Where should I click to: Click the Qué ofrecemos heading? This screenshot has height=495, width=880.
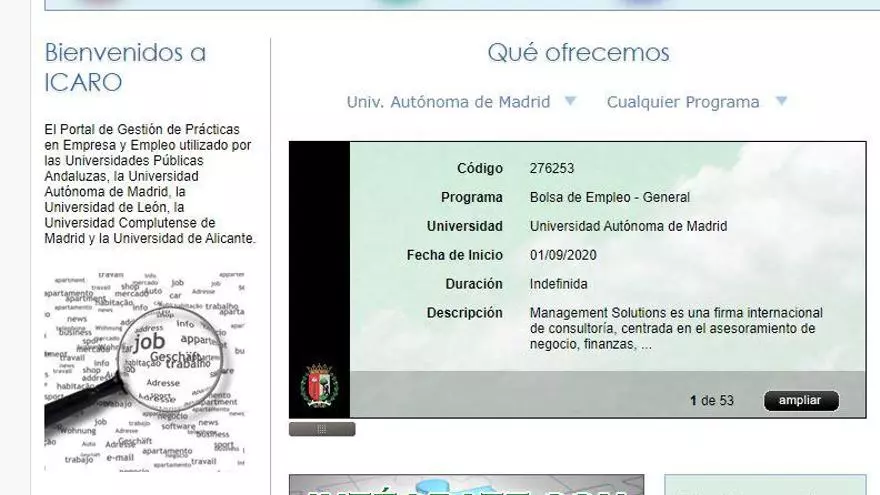coord(578,53)
